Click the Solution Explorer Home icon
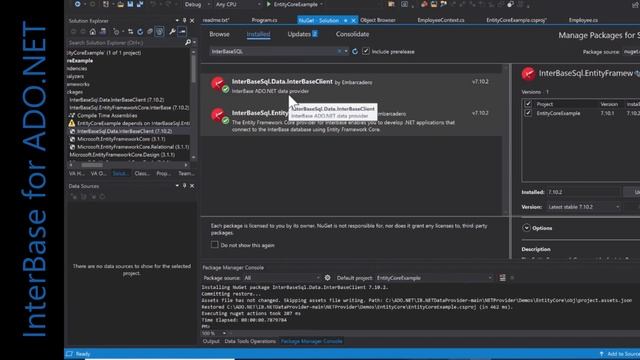 (93, 31)
